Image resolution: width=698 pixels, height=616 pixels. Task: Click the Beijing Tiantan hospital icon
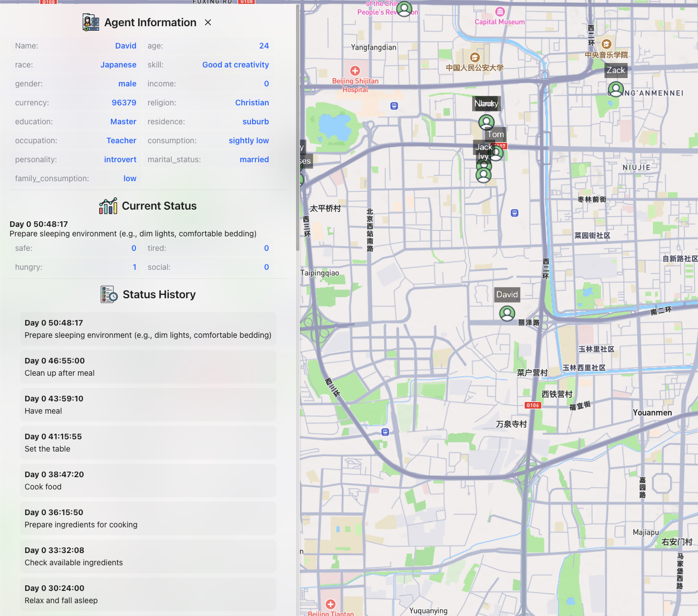[331, 604]
